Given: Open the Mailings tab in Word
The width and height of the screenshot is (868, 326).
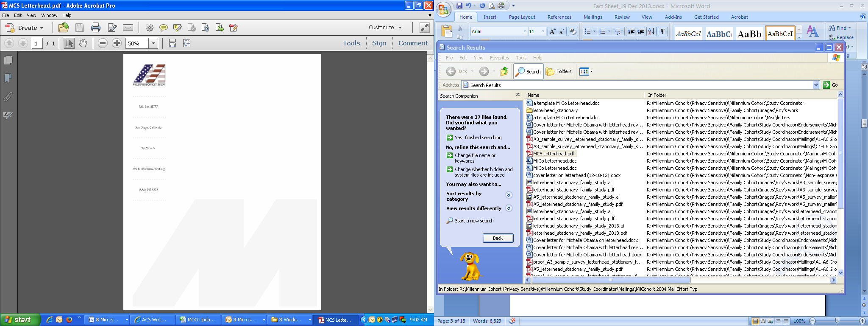Looking at the screenshot, I should 593,17.
